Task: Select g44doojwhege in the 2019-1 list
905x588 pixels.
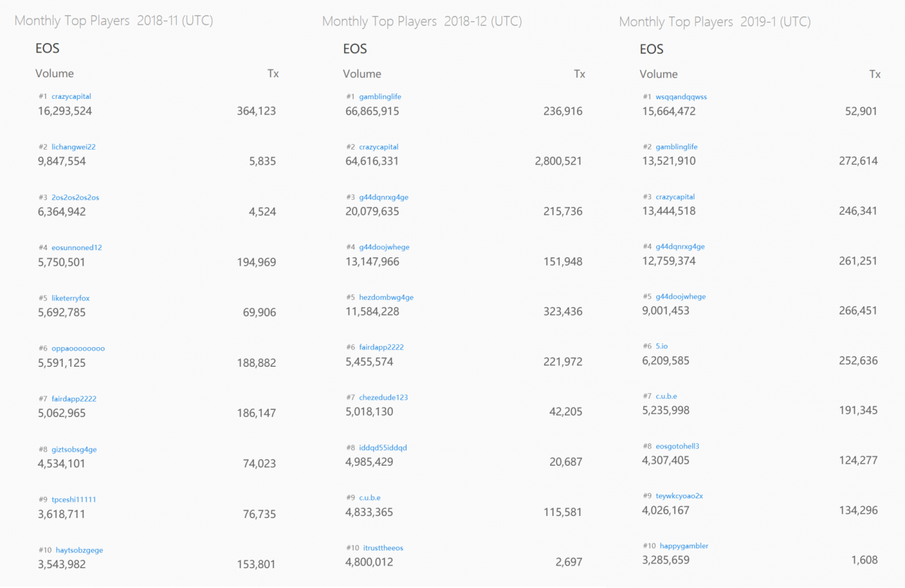Action: pos(682,297)
